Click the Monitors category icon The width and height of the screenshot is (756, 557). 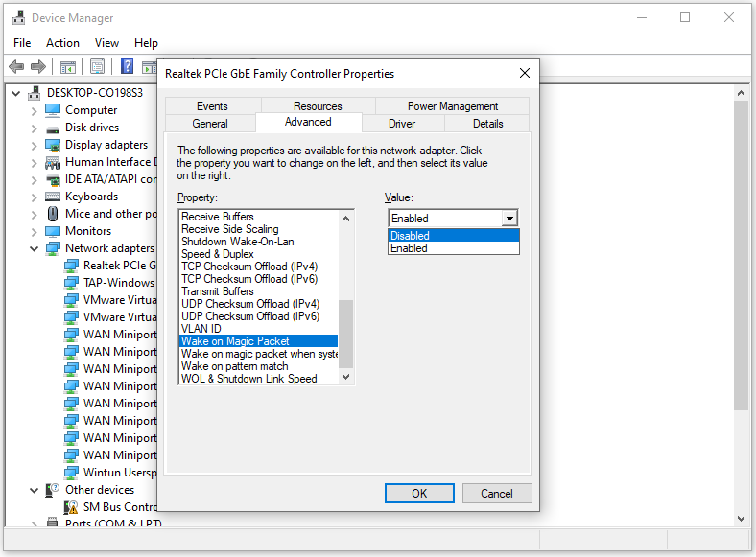tap(53, 231)
